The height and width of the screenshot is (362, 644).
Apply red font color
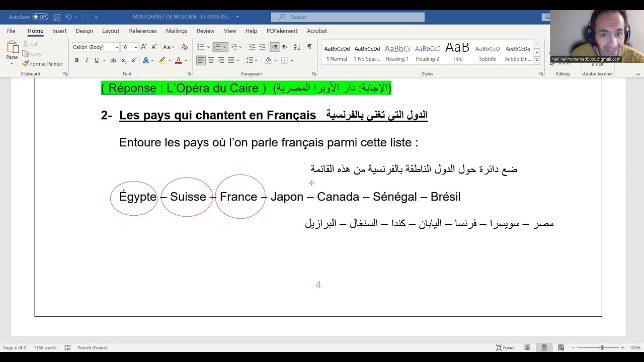(178, 60)
